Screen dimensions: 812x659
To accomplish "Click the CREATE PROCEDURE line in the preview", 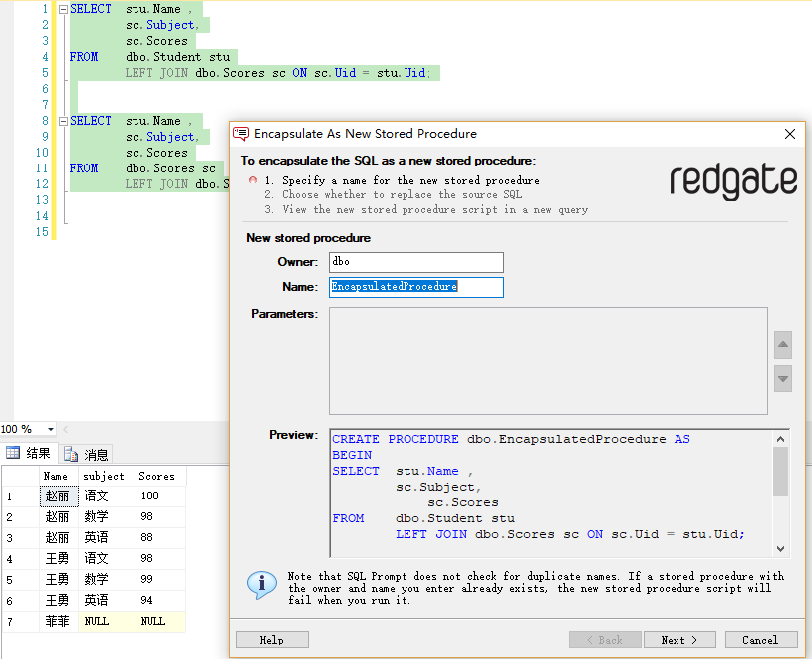I will (x=510, y=439).
